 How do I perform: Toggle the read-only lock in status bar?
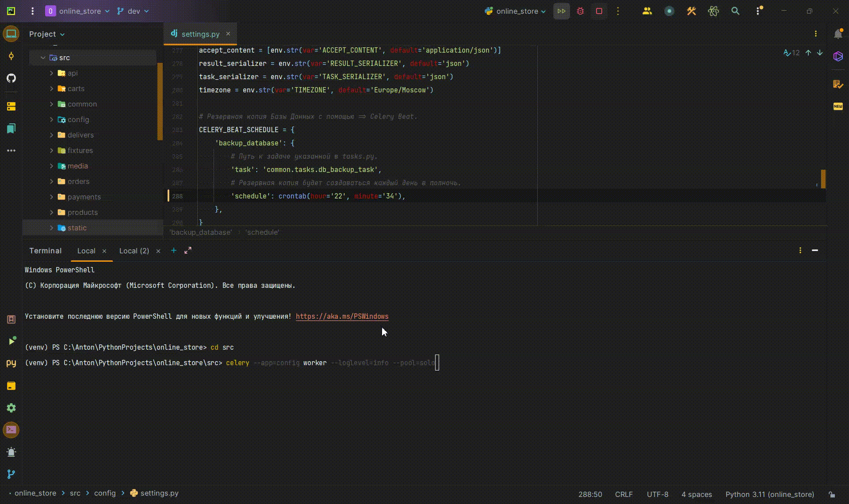click(x=832, y=494)
